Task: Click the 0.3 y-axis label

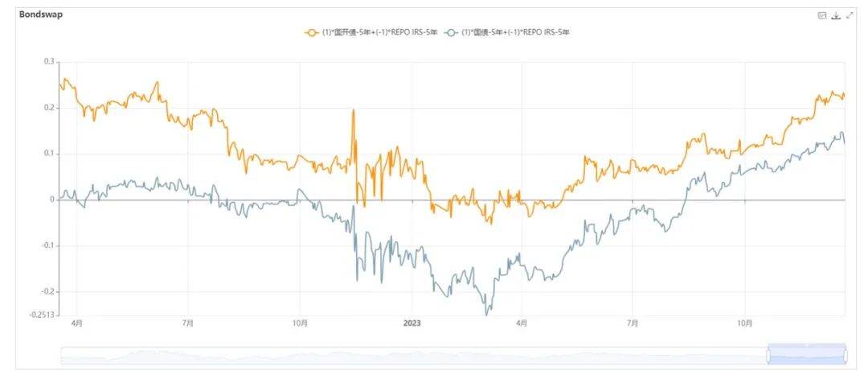Action: point(49,61)
